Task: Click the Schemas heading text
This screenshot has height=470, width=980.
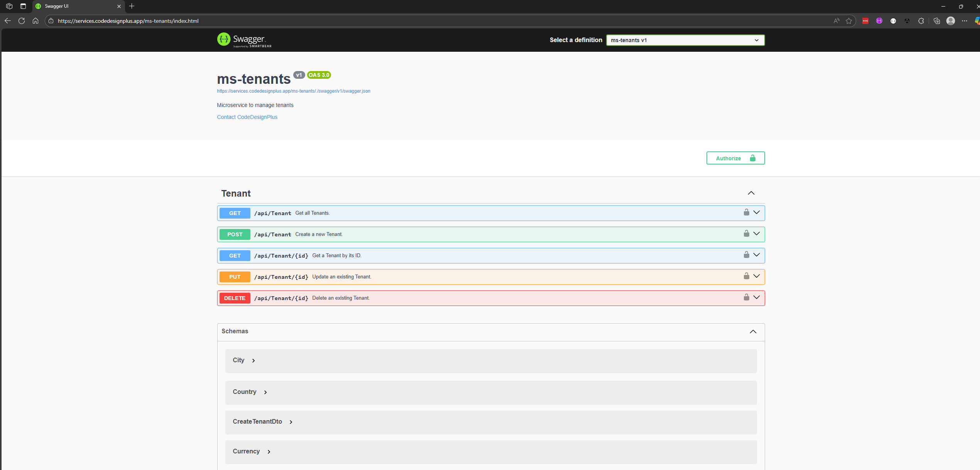Action: [x=235, y=331]
